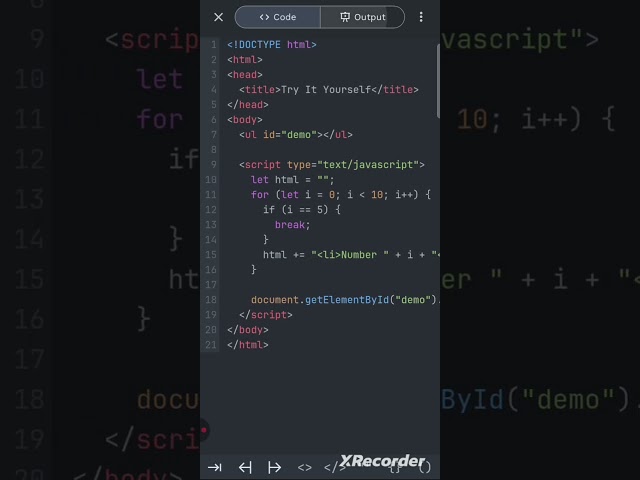This screenshot has width=640, height=480.
Task: Click the editor's vertical scrollbar thumb
Action: [438, 81]
